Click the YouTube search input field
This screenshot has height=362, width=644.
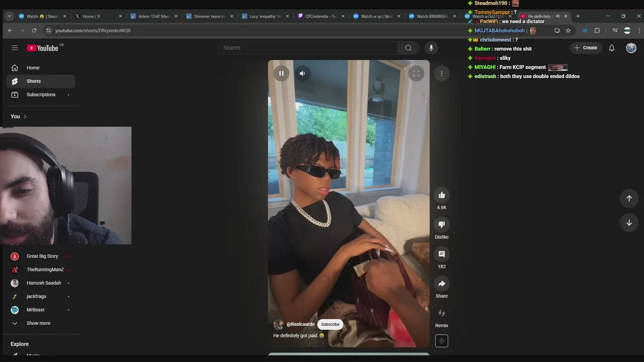pyautogui.click(x=308, y=48)
